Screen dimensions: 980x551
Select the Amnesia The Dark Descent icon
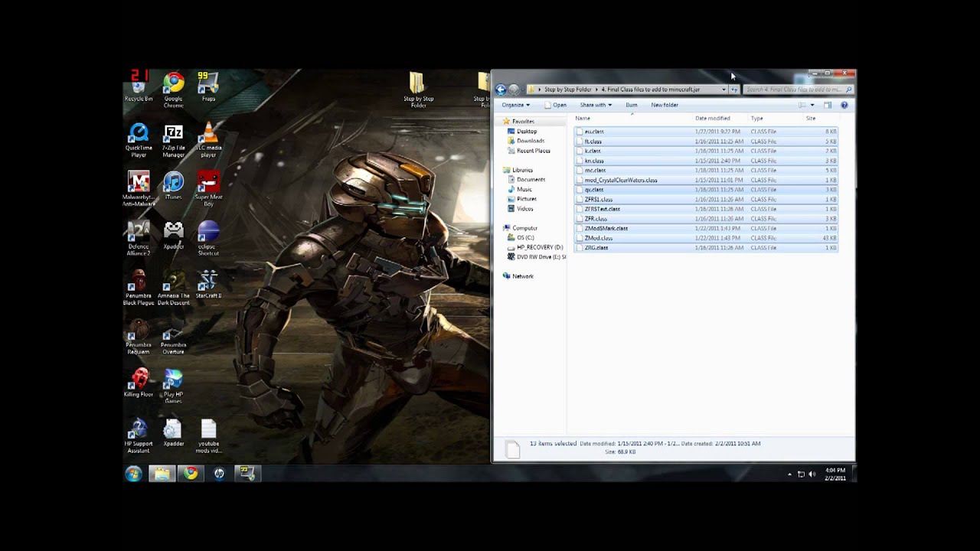tap(174, 287)
